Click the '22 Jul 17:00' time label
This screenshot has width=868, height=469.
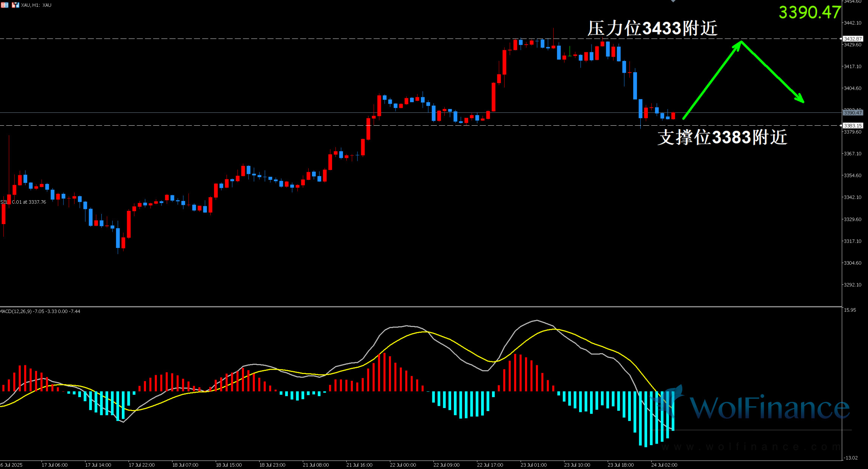[x=490, y=465]
